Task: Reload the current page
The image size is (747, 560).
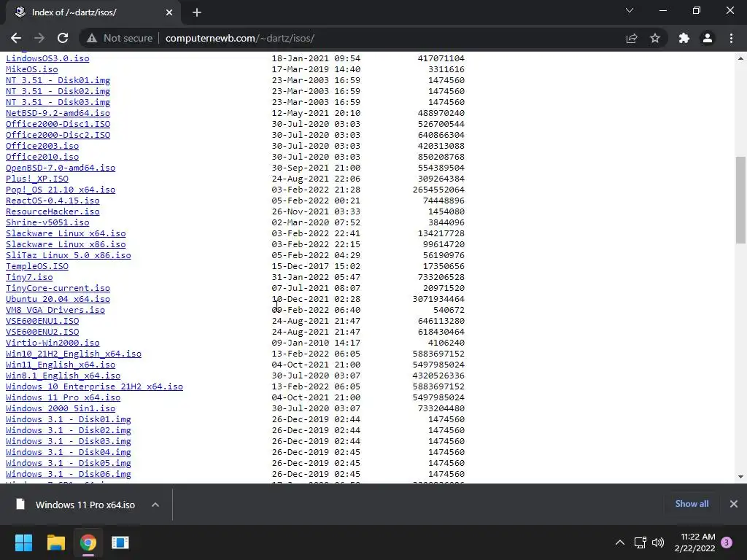Action: [63, 38]
